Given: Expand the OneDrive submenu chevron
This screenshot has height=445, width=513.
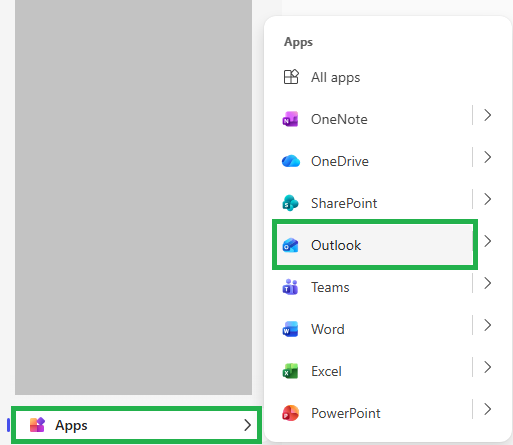Looking at the screenshot, I should click(x=487, y=157).
